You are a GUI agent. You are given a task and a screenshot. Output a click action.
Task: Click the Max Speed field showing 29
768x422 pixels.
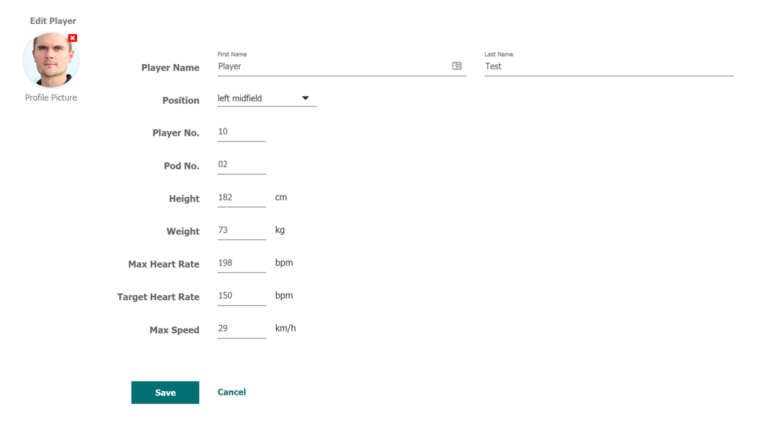(x=241, y=329)
